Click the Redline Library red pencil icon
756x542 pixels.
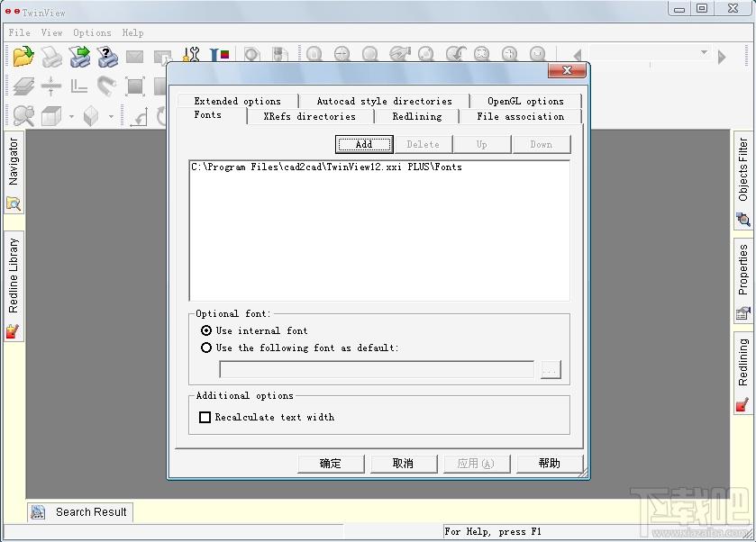13,331
